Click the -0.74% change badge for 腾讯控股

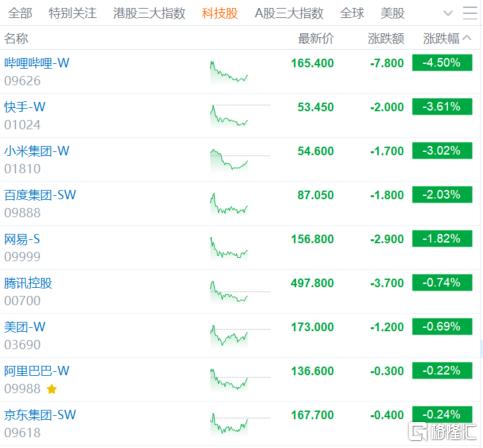(442, 283)
